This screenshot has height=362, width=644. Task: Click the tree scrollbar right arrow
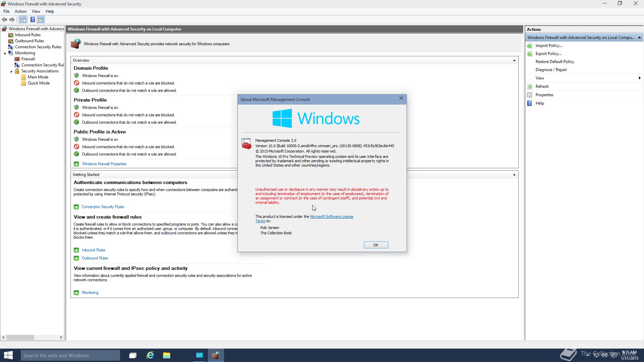tap(61, 338)
